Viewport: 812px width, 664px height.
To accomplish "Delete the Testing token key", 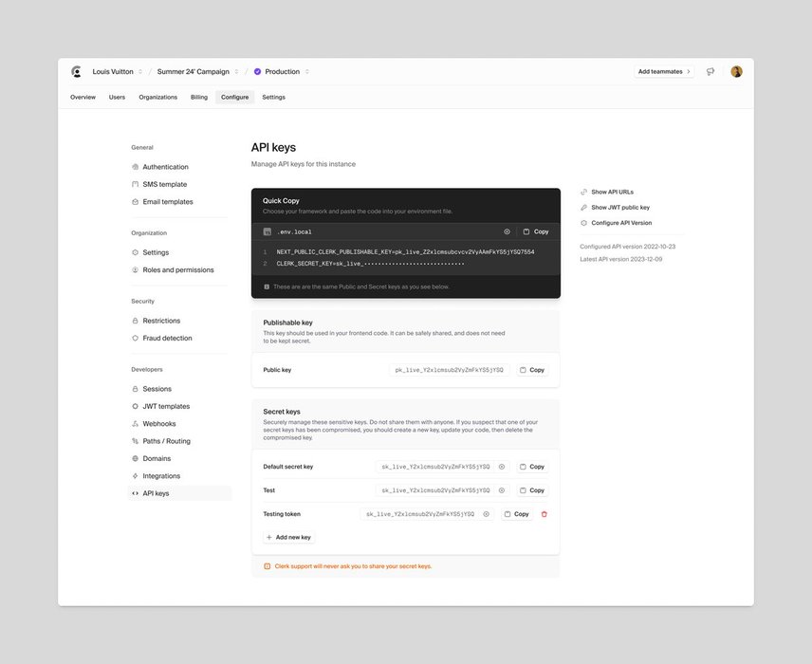I will point(544,514).
